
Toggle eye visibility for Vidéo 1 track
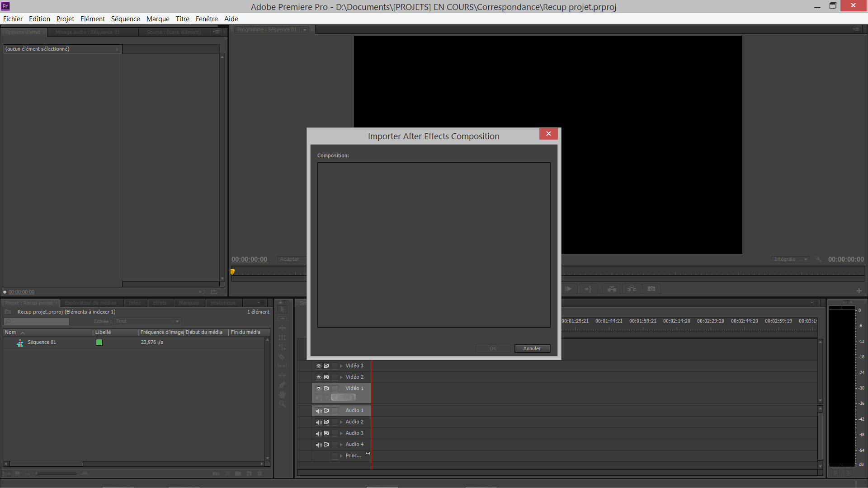(319, 389)
